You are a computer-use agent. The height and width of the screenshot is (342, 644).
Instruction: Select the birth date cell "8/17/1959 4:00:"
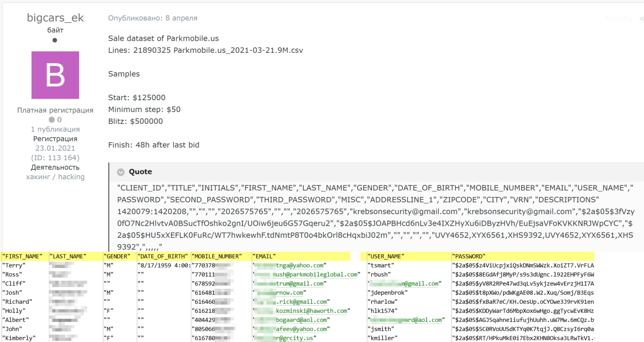164,265
